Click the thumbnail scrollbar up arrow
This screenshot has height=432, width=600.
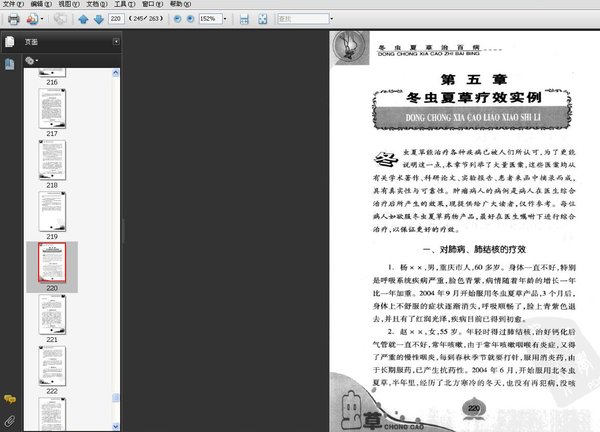(x=116, y=73)
